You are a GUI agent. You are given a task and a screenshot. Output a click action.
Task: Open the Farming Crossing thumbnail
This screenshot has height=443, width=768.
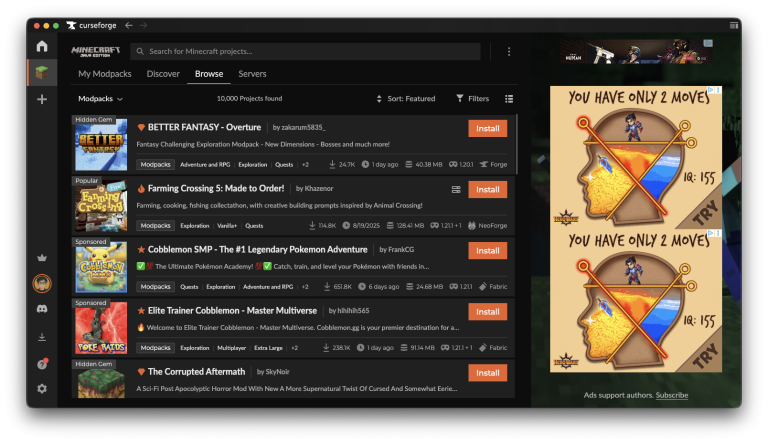pyautogui.click(x=101, y=206)
